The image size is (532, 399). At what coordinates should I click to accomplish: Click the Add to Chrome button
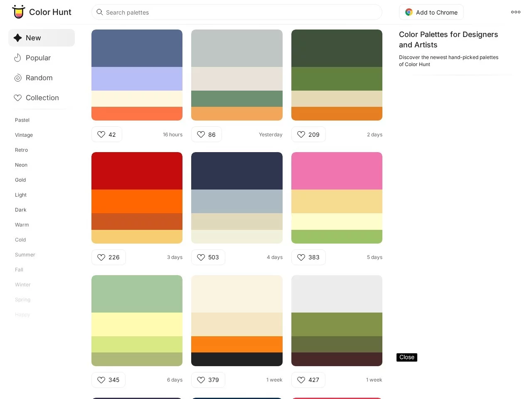click(x=431, y=12)
